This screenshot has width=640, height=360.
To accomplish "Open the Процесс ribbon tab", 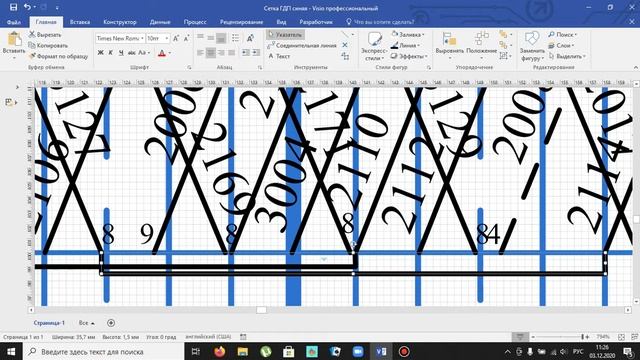I will [195, 22].
